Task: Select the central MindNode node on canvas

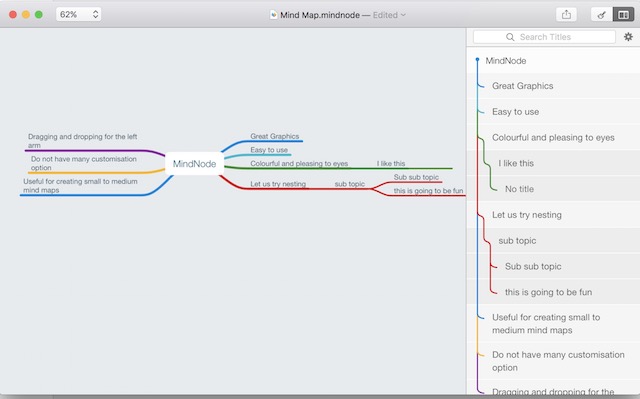Action: click(x=194, y=164)
